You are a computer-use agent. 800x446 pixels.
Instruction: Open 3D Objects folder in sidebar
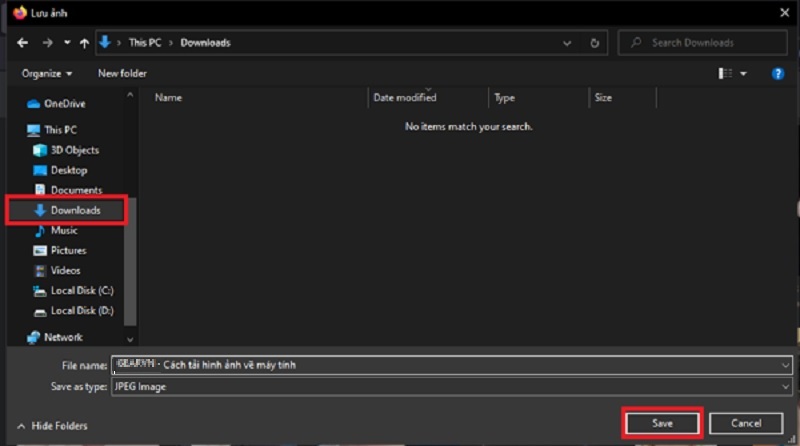[x=74, y=150]
